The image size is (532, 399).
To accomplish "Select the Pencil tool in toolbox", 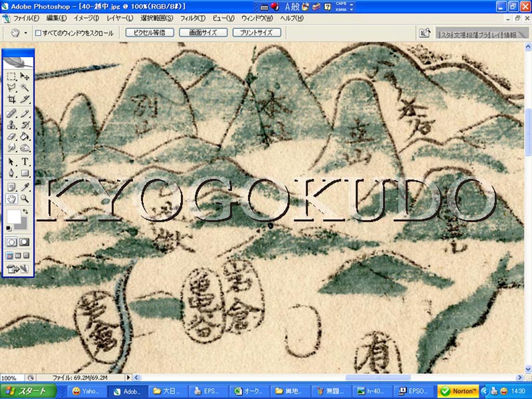I will click(24, 113).
